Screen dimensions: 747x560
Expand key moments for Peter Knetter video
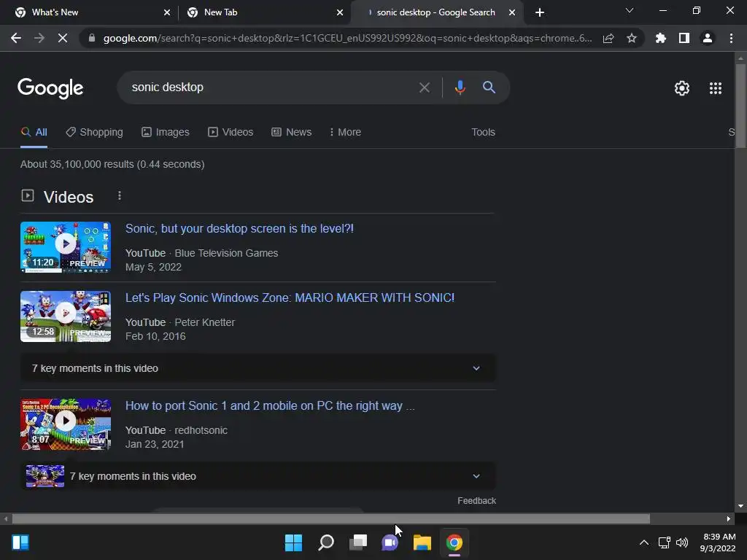[258, 368]
